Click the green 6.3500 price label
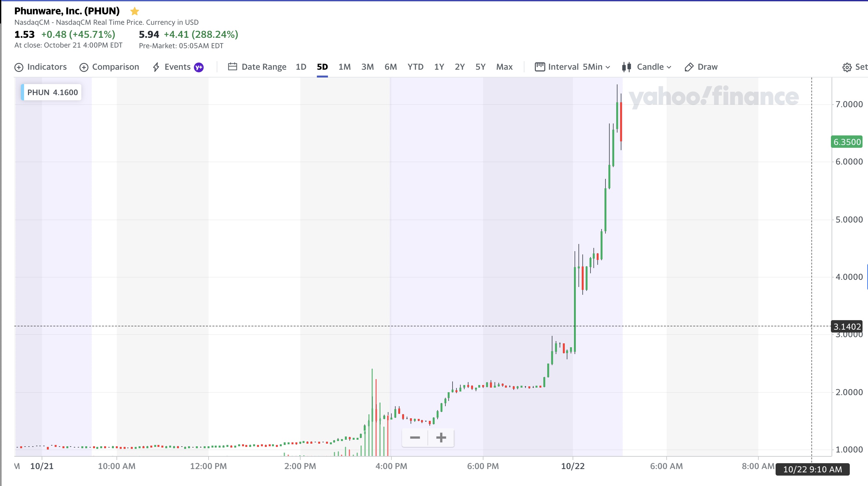Viewport: 868px width, 486px height. tap(847, 142)
